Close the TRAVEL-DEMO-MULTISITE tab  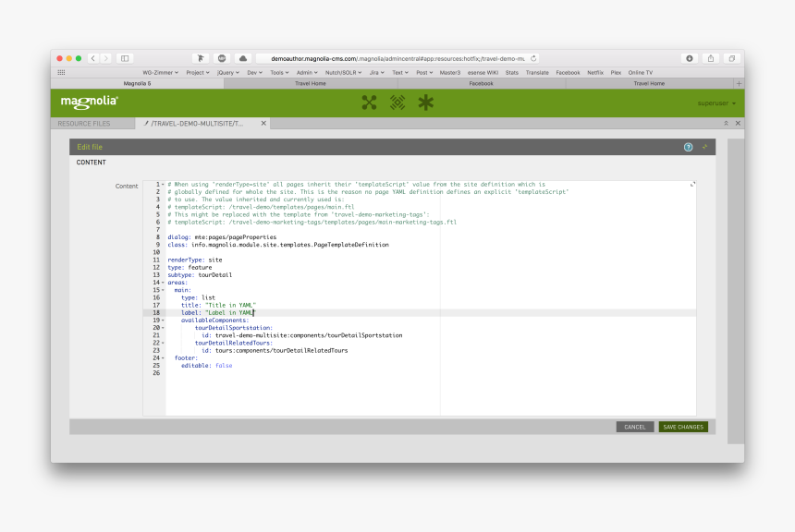click(x=263, y=123)
